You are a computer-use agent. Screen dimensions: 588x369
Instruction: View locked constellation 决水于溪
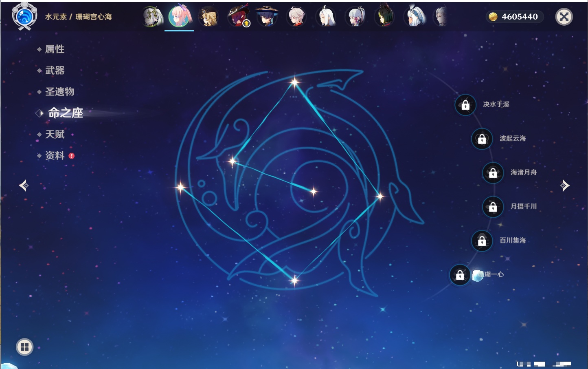(465, 105)
